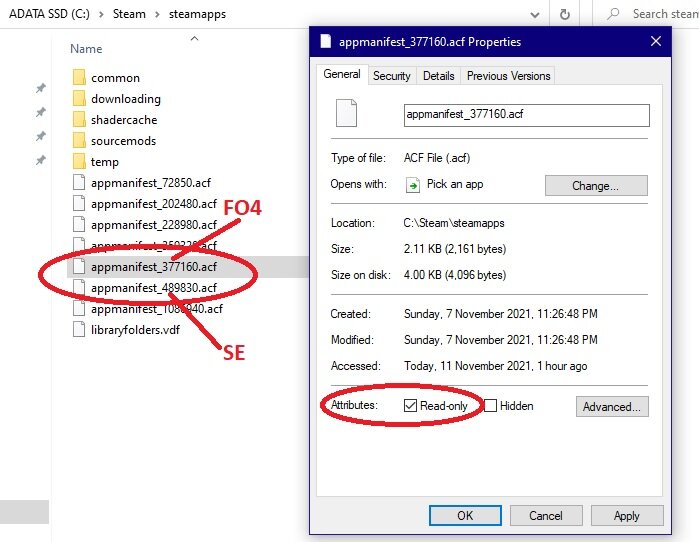The width and height of the screenshot is (699, 542).
Task: Click the Name column header
Action: click(x=86, y=49)
